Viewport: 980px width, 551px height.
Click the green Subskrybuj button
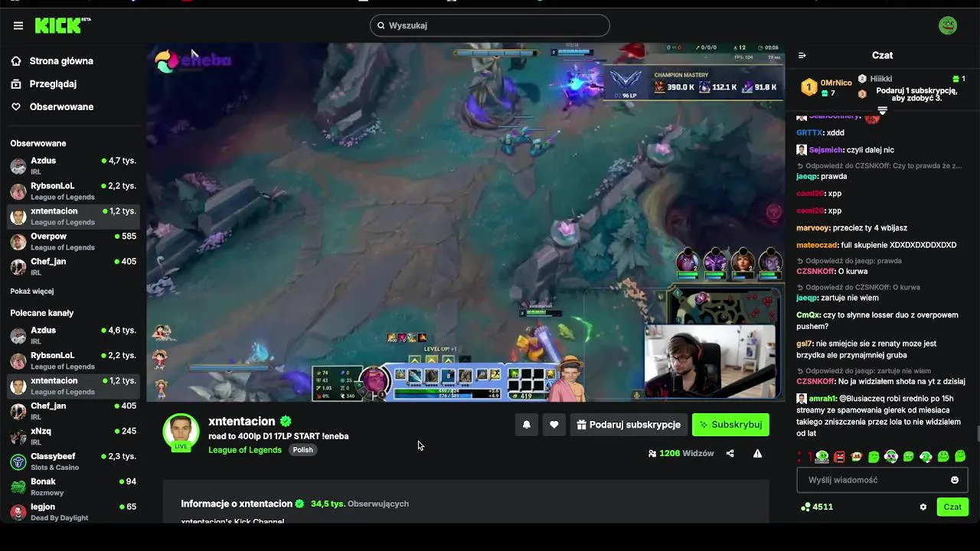click(730, 425)
